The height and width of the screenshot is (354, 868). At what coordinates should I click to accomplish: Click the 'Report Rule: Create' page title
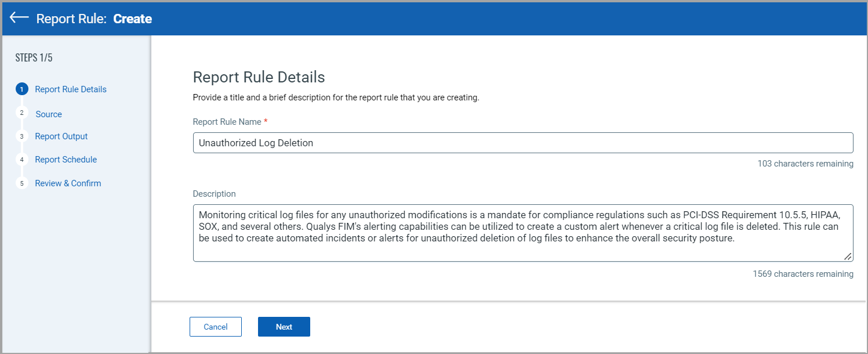tap(94, 19)
